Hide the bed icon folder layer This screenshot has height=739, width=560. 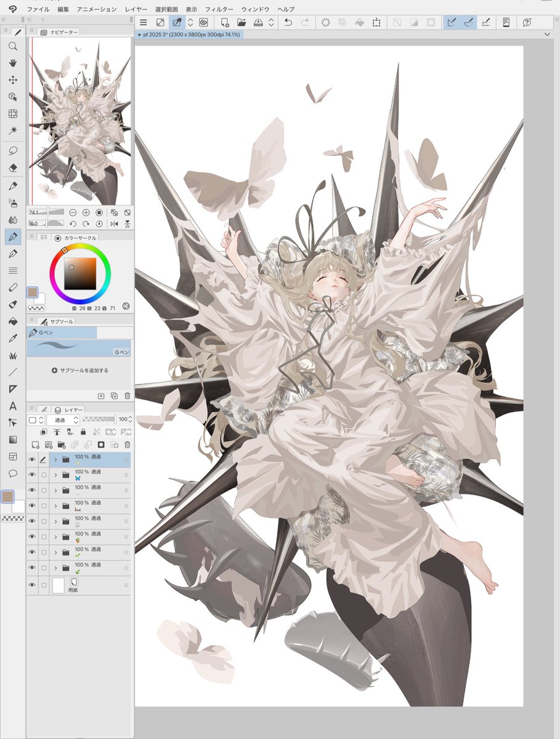[x=32, y=506]
